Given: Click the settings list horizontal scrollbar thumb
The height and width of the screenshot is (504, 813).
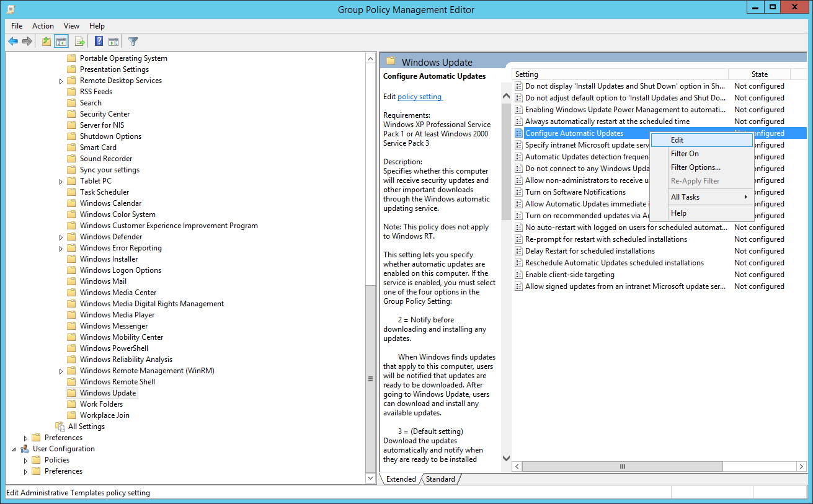Looking at the screenshot, I should click(x=622, y=466).
